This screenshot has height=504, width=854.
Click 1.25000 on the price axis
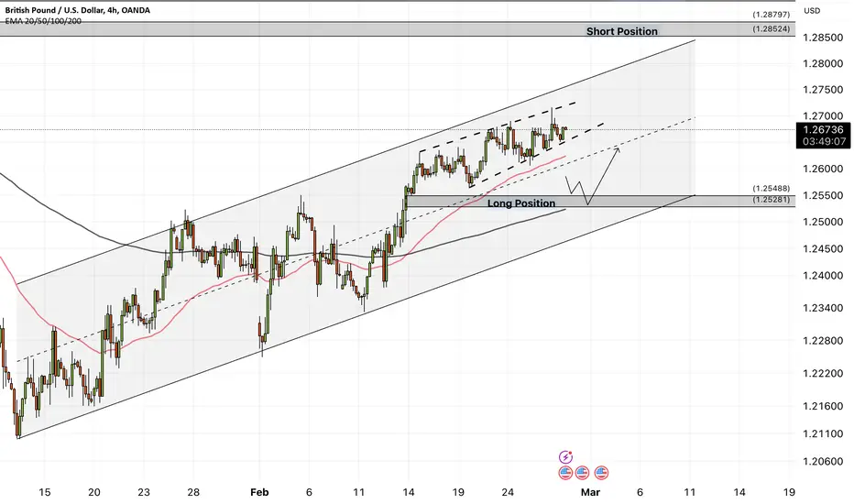[x=823, y=222]
